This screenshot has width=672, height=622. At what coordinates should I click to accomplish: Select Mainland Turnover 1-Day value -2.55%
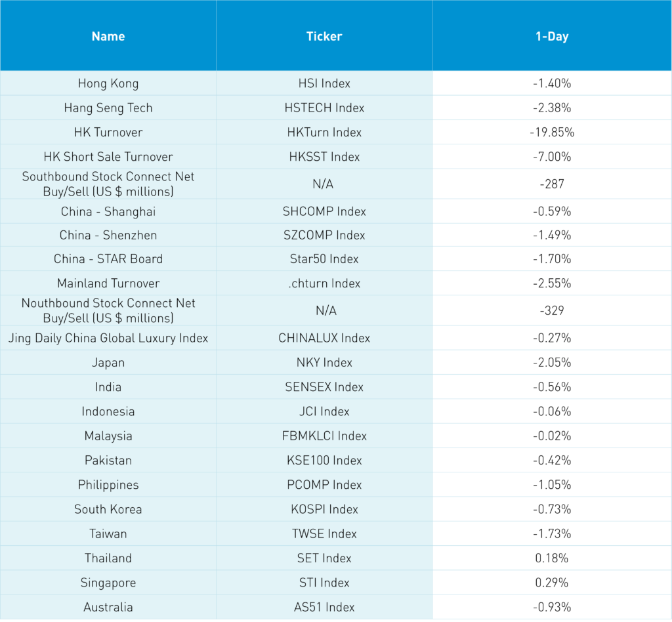[x=552, y=283]
